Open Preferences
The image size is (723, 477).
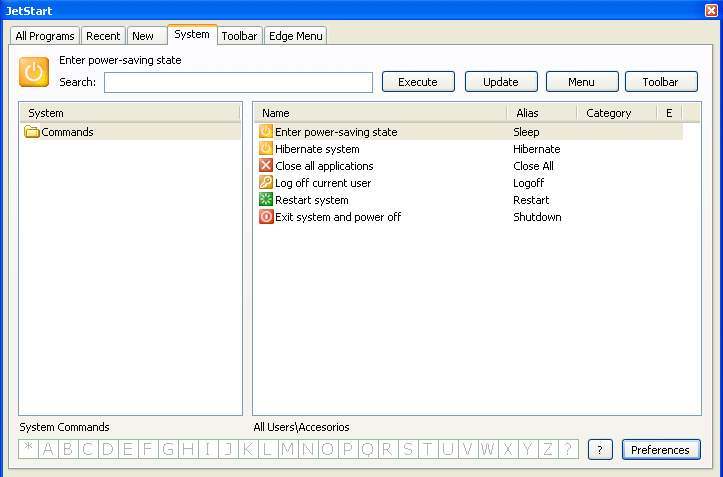click(661, 450)
